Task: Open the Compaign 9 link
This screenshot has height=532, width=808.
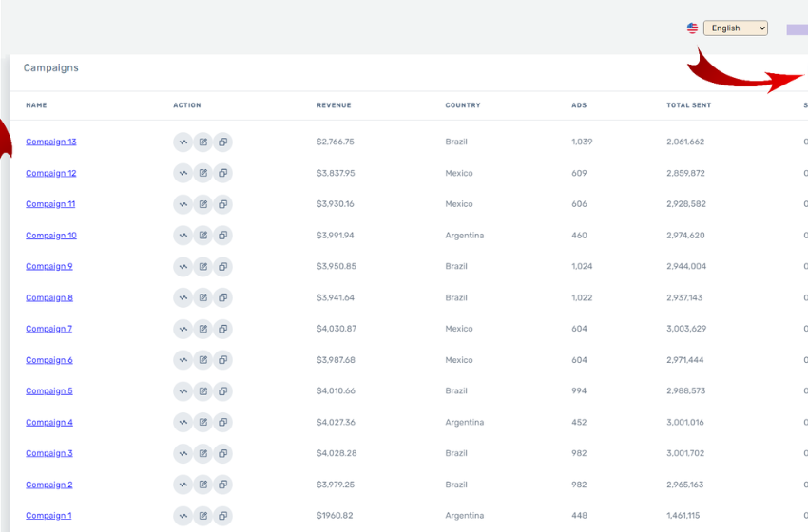Action: coord(48,266)
